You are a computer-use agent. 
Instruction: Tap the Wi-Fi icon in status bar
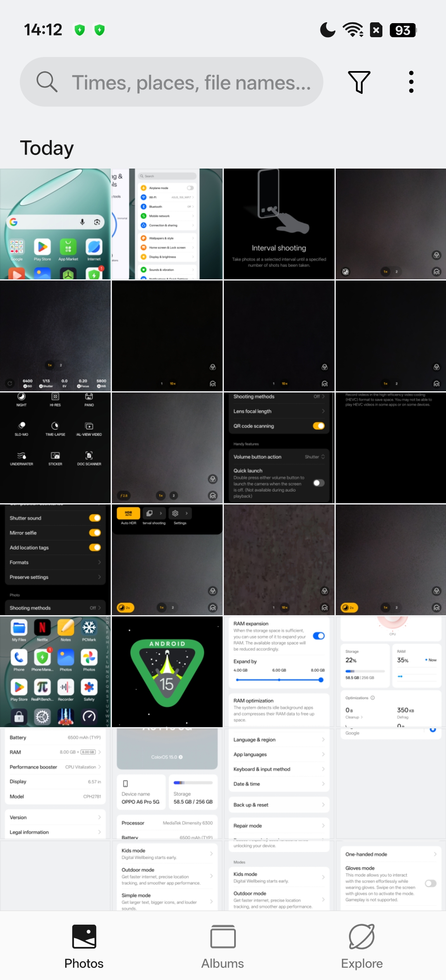[x=353, y=30]
